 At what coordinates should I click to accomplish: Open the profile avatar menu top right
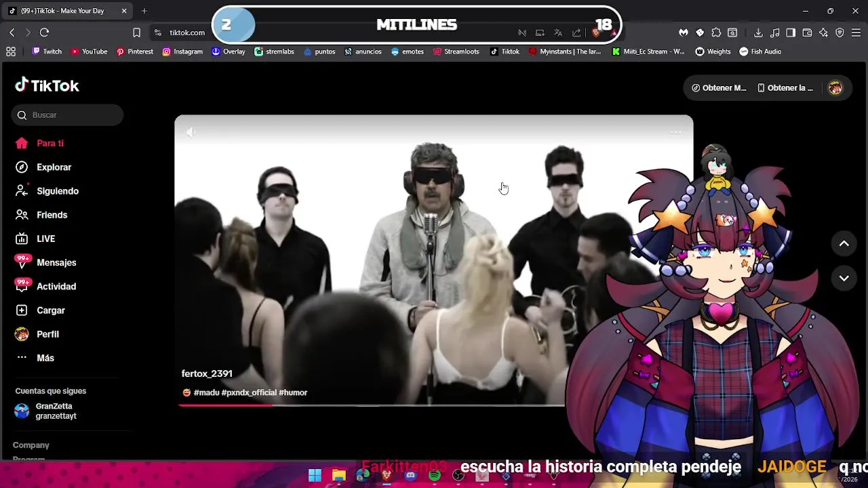(835, 88)
